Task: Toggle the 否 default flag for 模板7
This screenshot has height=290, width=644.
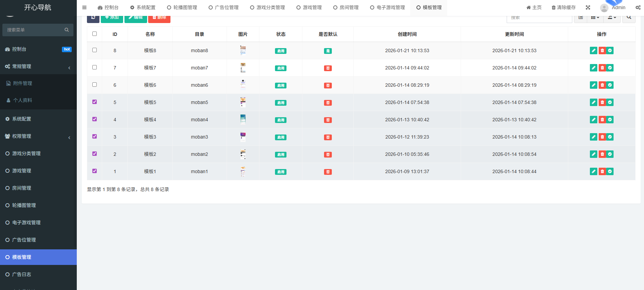Action: coord(328,68)
